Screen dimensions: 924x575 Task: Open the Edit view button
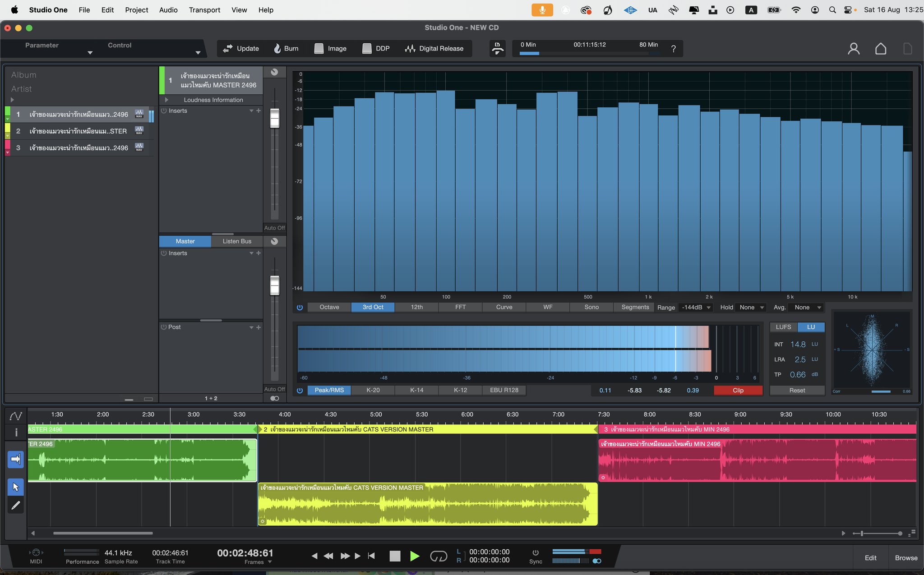[x=870, y=558]
